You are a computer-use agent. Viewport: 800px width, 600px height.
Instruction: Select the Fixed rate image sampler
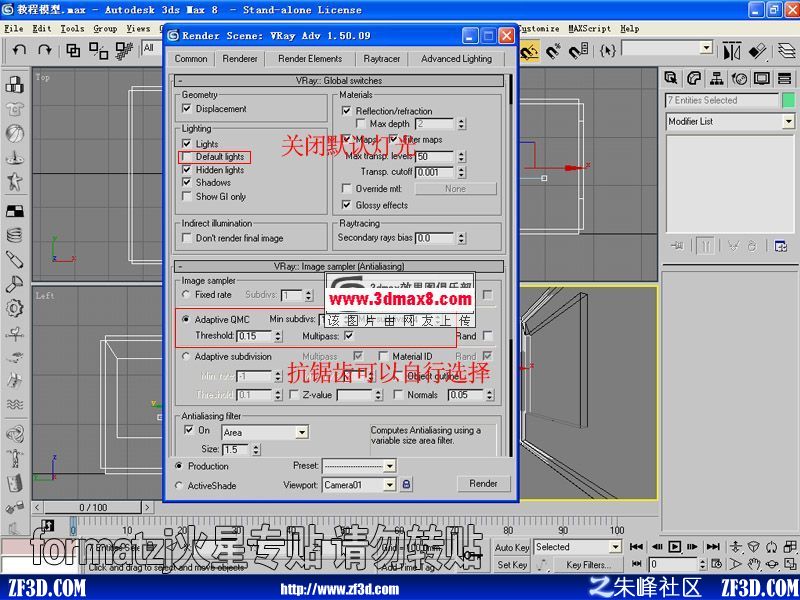(x=186, y=294)
